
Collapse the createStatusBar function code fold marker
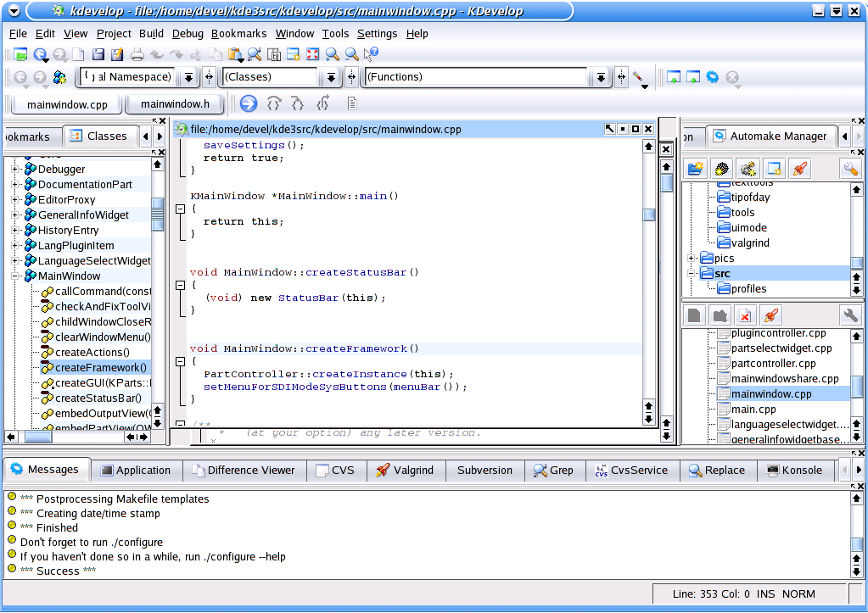pos(180,286)
